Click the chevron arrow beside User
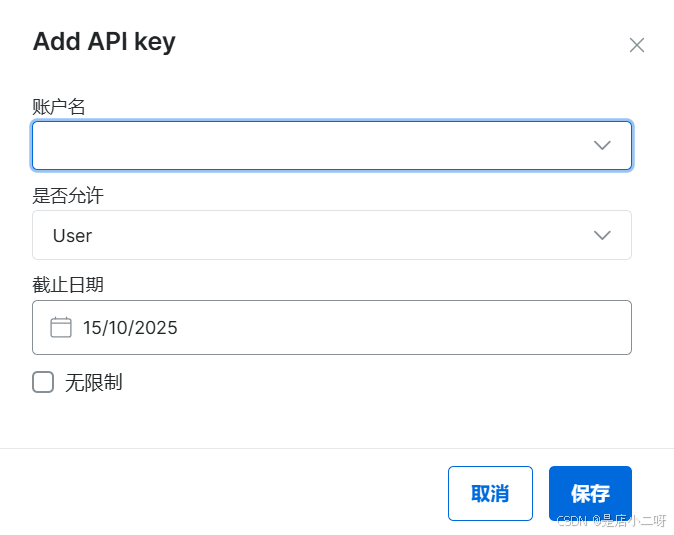The image size is (674, 535). tap(602, 235)
